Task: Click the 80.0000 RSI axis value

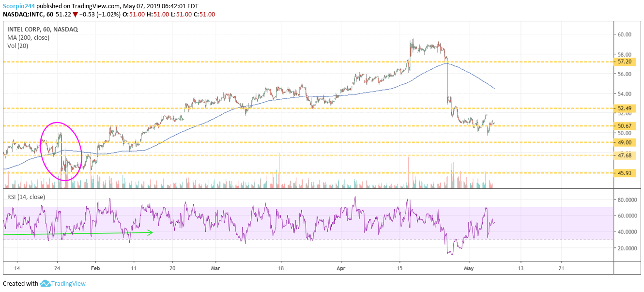Action: pyautogui.click(x=627, y=200)
